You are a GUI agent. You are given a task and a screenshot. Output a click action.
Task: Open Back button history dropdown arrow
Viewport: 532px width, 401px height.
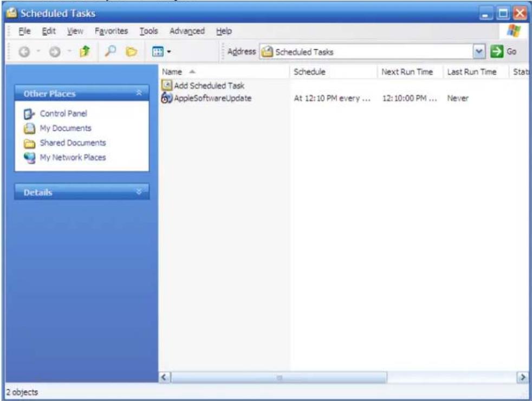click(38, 51)
